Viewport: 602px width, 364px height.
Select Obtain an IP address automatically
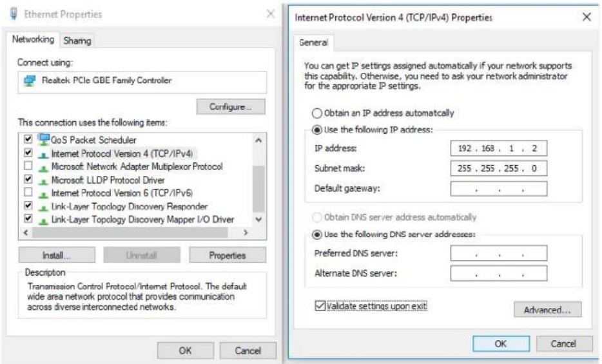316,113
